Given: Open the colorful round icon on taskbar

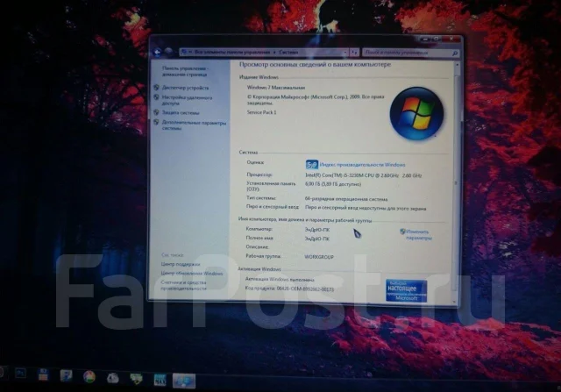Looking at the screenshot, I should pyautogui.click(x=89, y=377).
